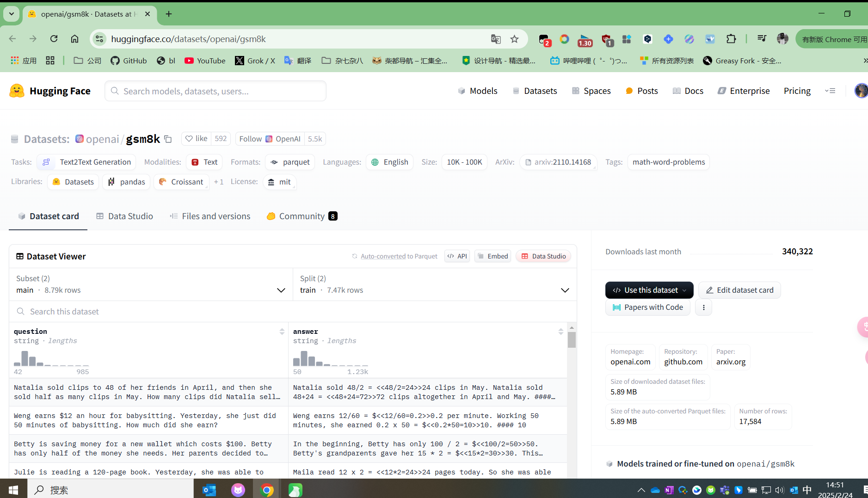Screen dimensions: 868x498
Task: Open Outlook from the taskbar
Action: tap(209, 490)
